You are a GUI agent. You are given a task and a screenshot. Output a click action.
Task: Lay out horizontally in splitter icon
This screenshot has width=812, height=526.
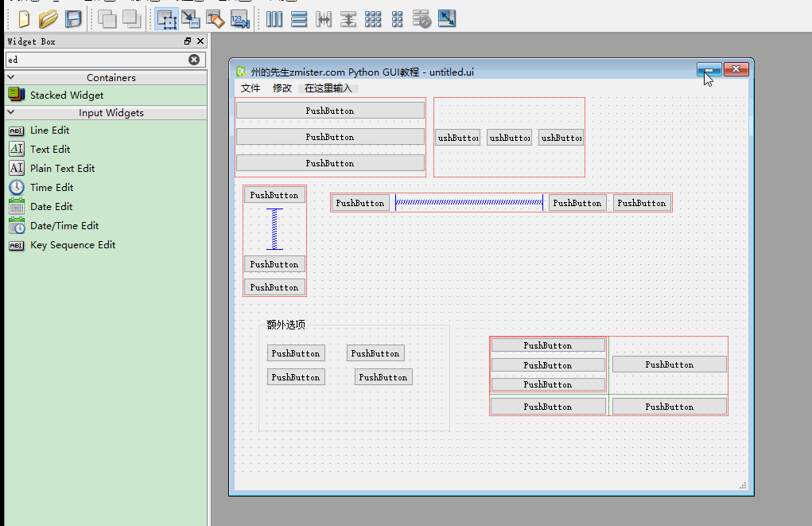[324, 19]
